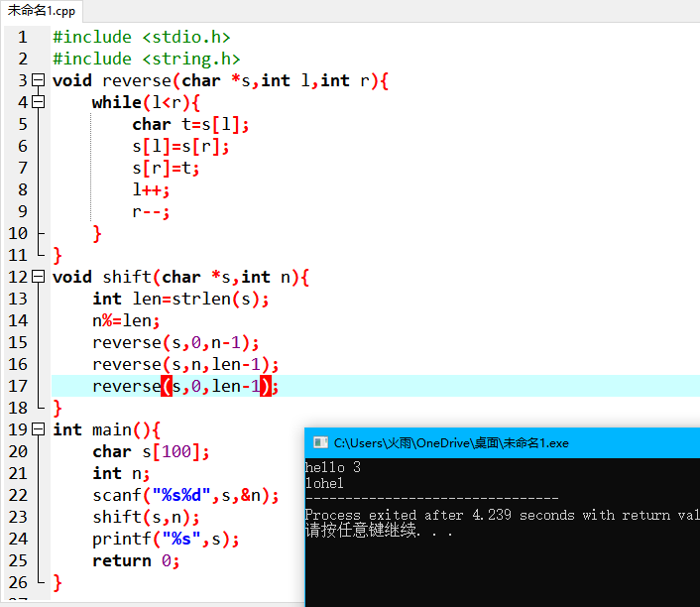Click the 's[r]=t;' statement

[x=166, y=168]
